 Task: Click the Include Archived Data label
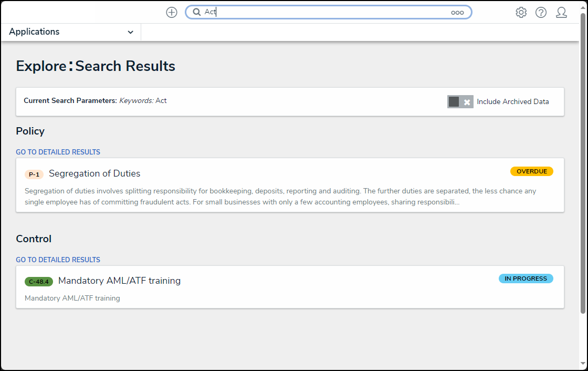512,102
